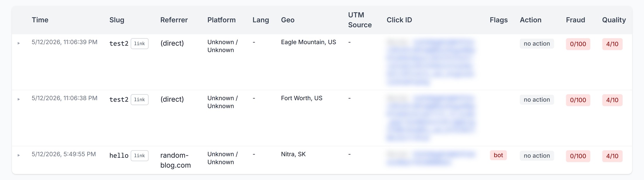The width and height of the screenshot is (644, 180).
Task: Select the Time column header
Action: click(x=40, y=20)
